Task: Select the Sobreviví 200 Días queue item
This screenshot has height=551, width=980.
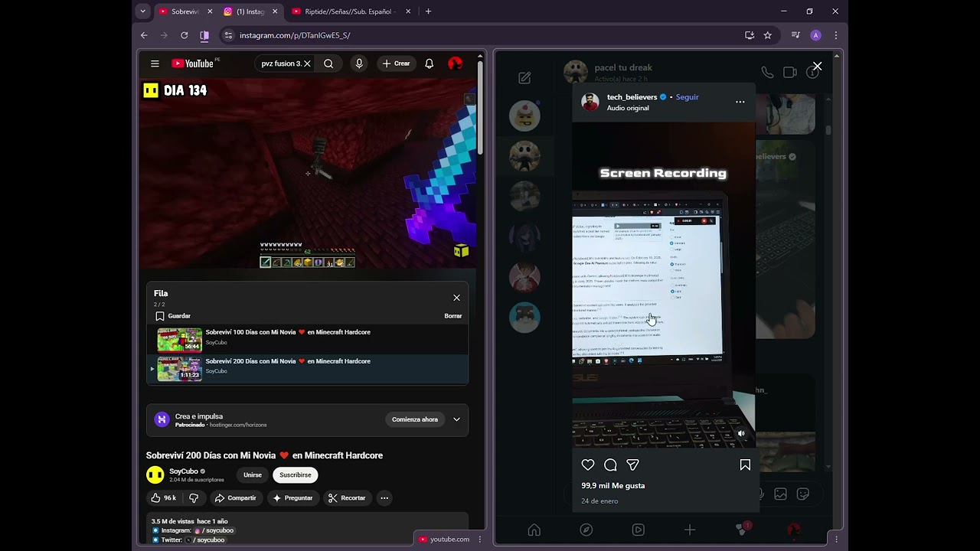Action: tap(307, 368)
